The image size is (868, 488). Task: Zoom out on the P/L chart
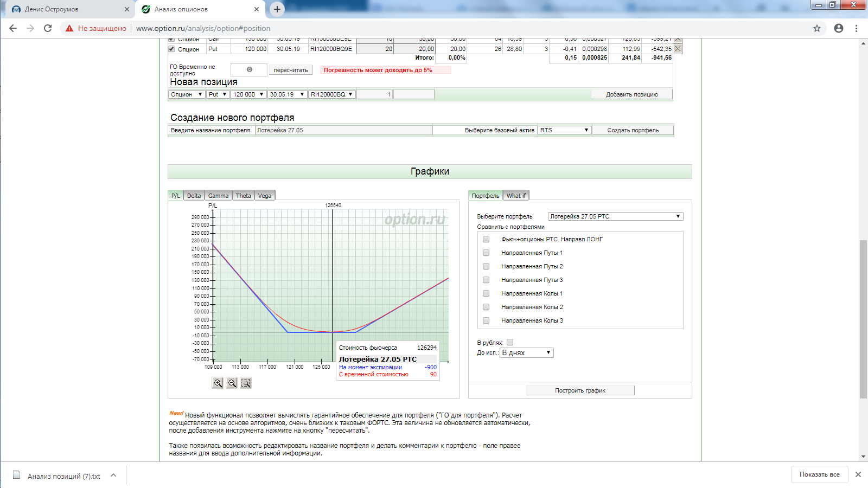(x=232, y=383)
